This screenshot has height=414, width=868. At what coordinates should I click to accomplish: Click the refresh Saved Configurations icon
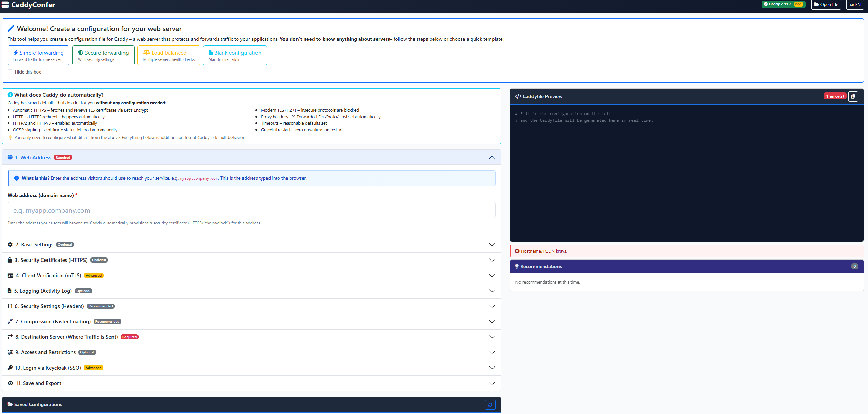(490, 404)
